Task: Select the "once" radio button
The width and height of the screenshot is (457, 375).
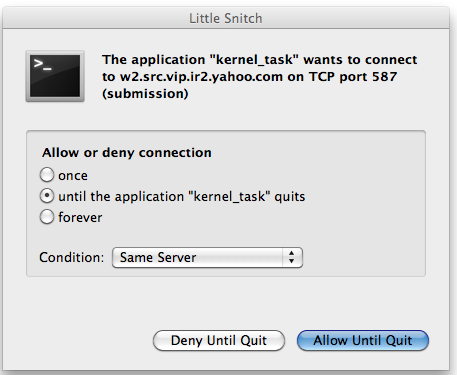Action: 47,175
